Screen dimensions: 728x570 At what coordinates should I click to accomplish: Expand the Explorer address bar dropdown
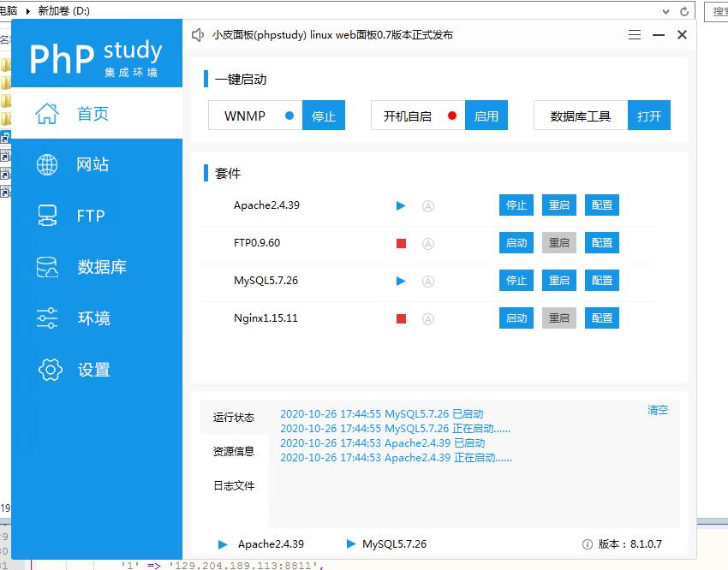click(666, 11)
